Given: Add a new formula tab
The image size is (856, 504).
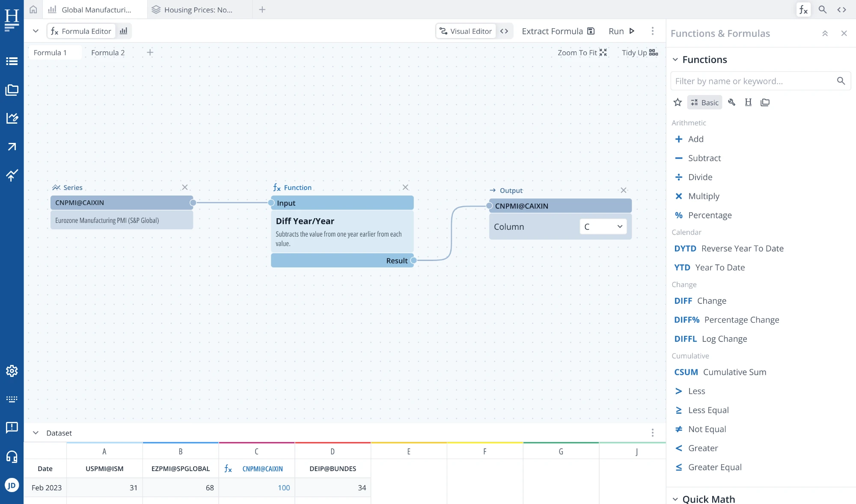Looking at the screenshot, I should tap(150, 52).
